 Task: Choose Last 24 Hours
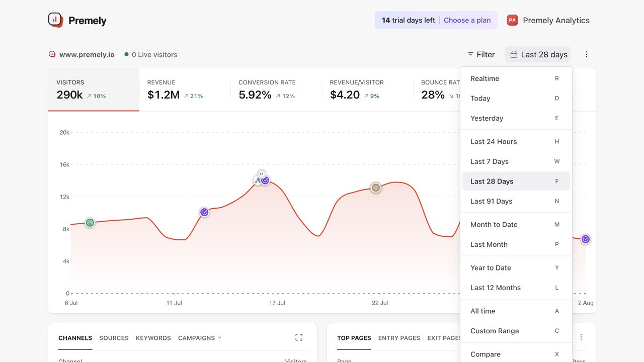pos(516,142)
